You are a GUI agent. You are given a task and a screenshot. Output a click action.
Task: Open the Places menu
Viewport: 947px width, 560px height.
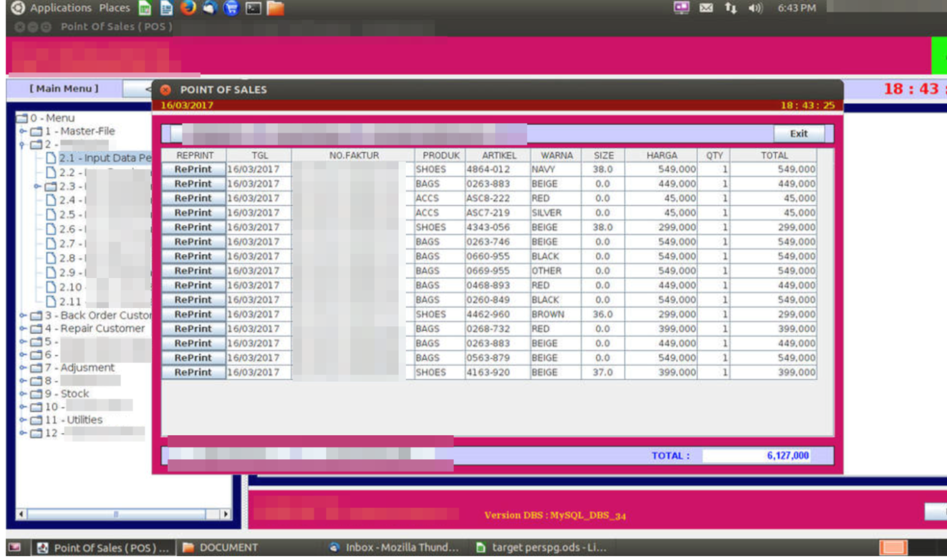pos(114,8)
